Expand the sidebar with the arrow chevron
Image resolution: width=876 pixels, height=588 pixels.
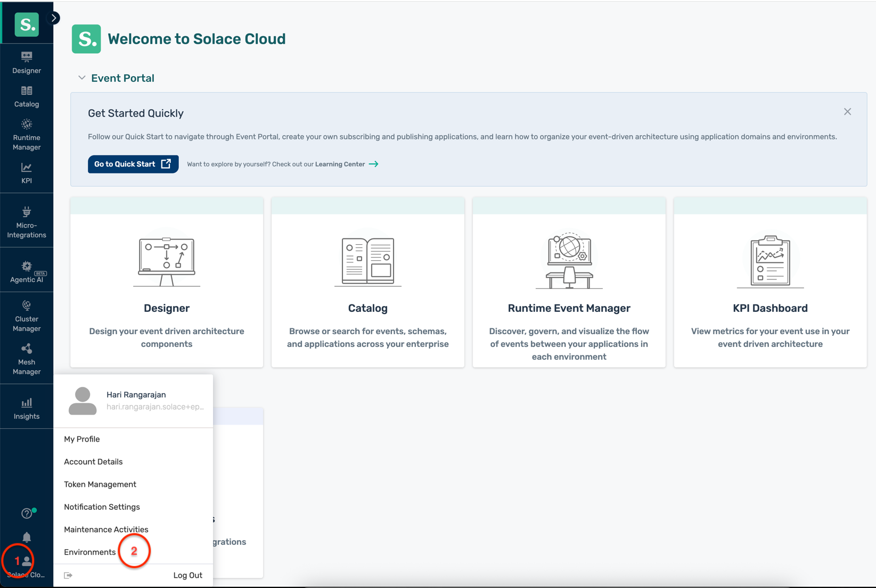pyautogui.click(x=53, y=18)
